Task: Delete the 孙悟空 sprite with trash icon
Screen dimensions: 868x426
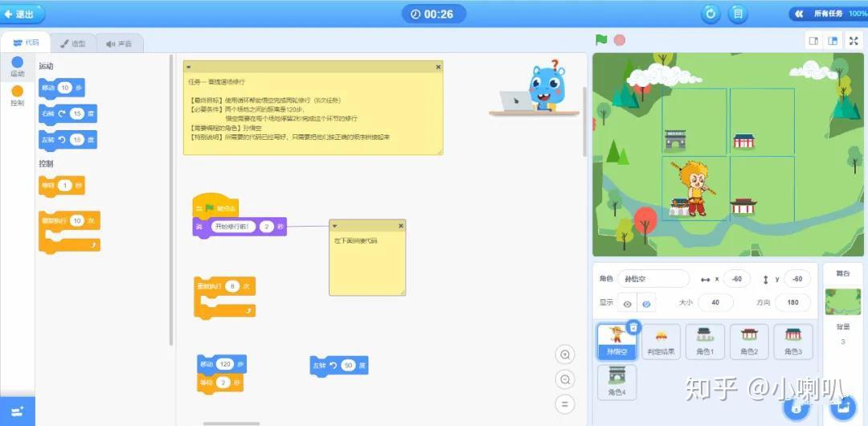Action: (634, 327)
